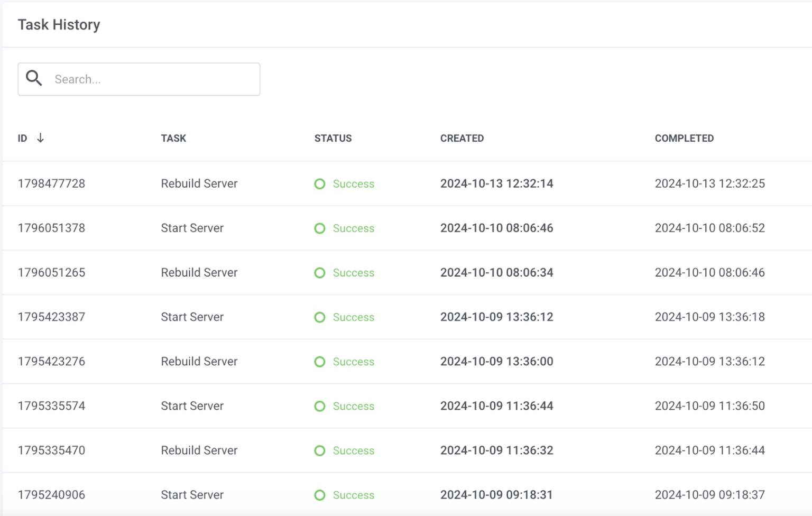Screen dimensions: 812x516
Task: Toggle the ID column sort arrow
Action: (x=41, y=138)
